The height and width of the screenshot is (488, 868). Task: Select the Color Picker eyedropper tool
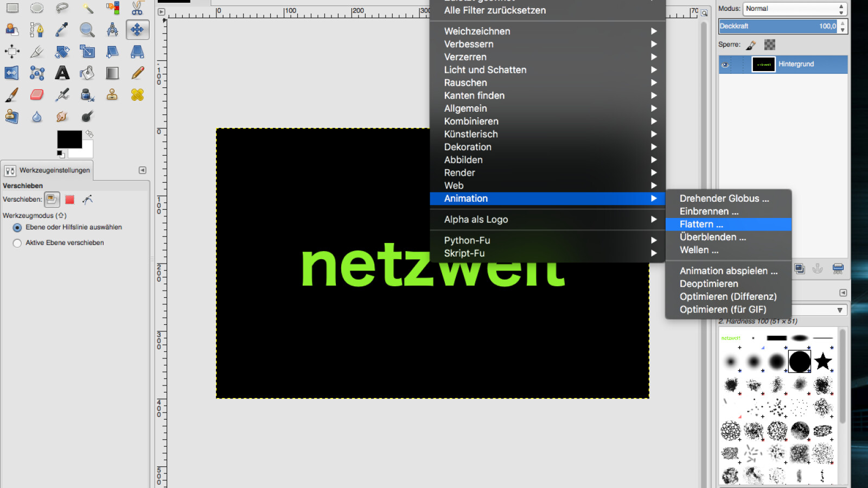point(62,29)
